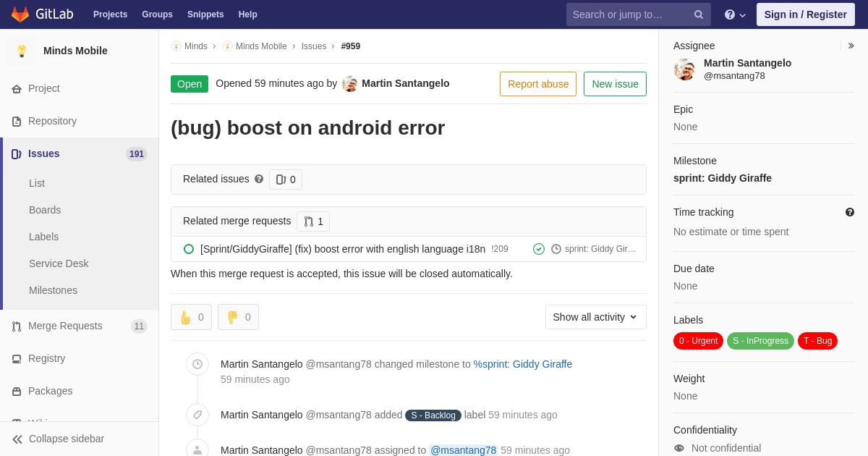Image resolution: width=868 pixels, height=456 pixels.
Task: Click the Registry icon in sidebar
Action: (17, 359)
